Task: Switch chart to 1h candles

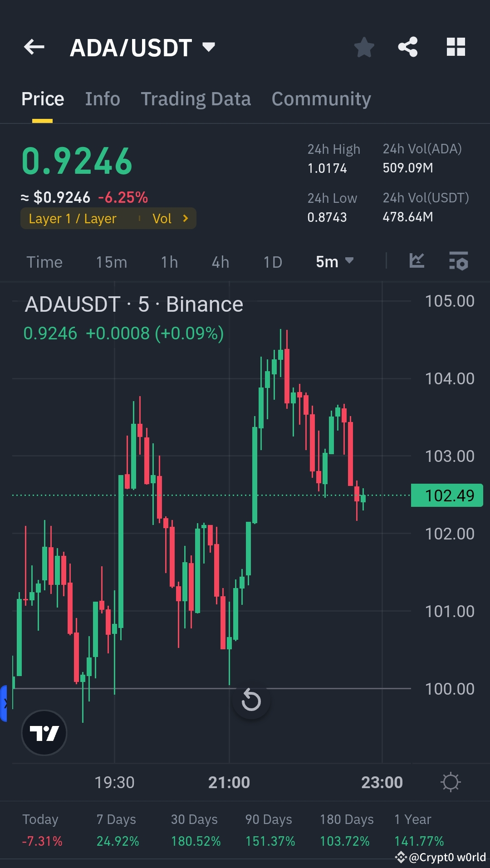Action: (x=168, y=261)
